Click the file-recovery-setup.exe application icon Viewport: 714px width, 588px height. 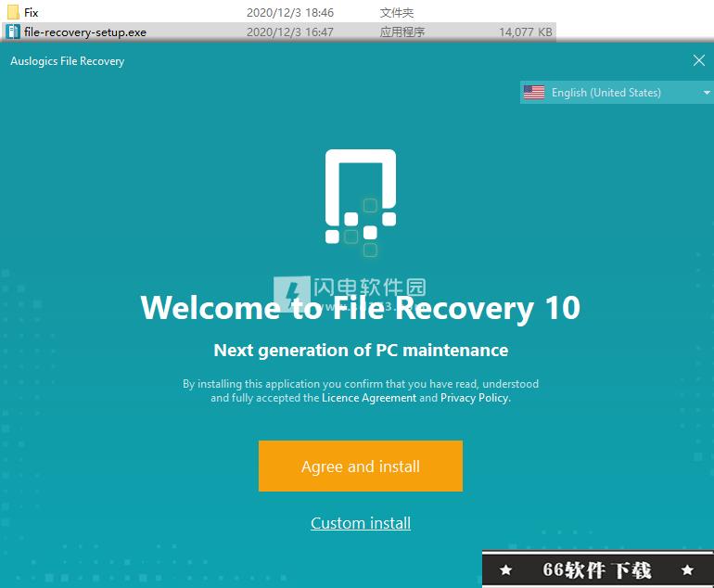tap(13, 32)
